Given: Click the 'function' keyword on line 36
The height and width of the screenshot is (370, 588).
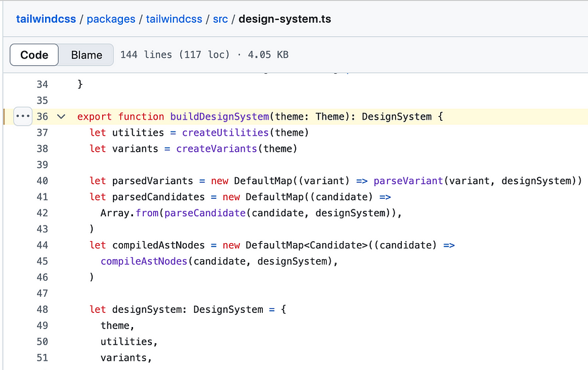Looking at the screenshot, I should 141,117.
